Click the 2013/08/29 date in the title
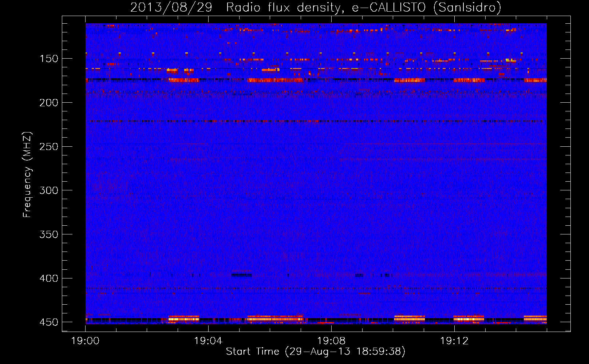Image resolution: width=589 pixels, height=364 pixels. tap(171, 7)
